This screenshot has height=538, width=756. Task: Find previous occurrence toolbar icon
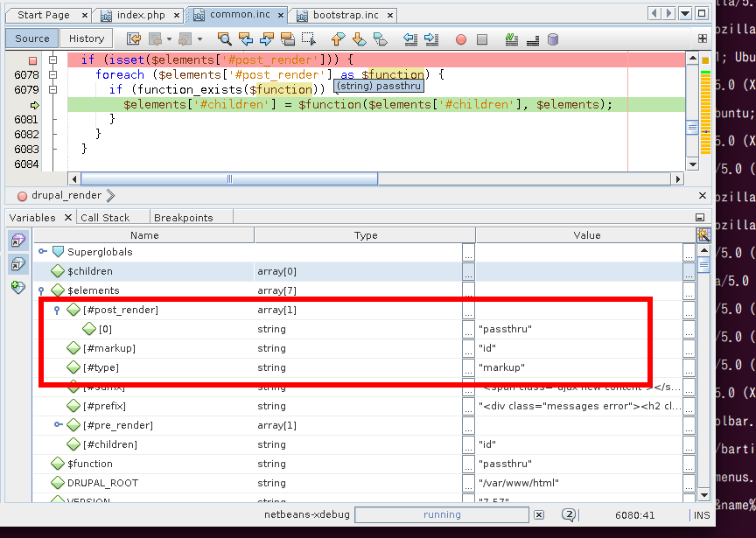click(x=245, y=39)
